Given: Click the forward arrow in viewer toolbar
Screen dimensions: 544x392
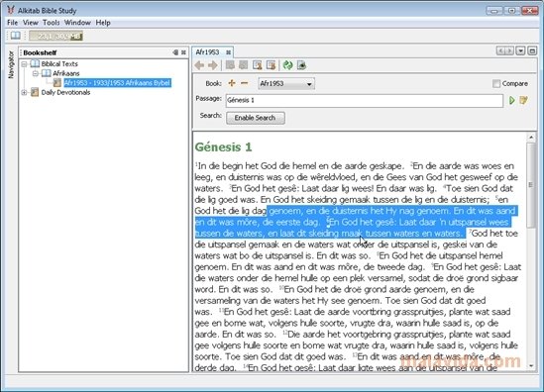Looking at the screenshot, I should (213, 65).
